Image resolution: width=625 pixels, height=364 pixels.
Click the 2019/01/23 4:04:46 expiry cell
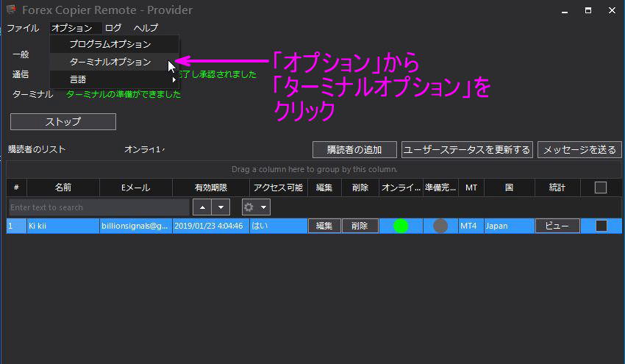pos(211,226)
